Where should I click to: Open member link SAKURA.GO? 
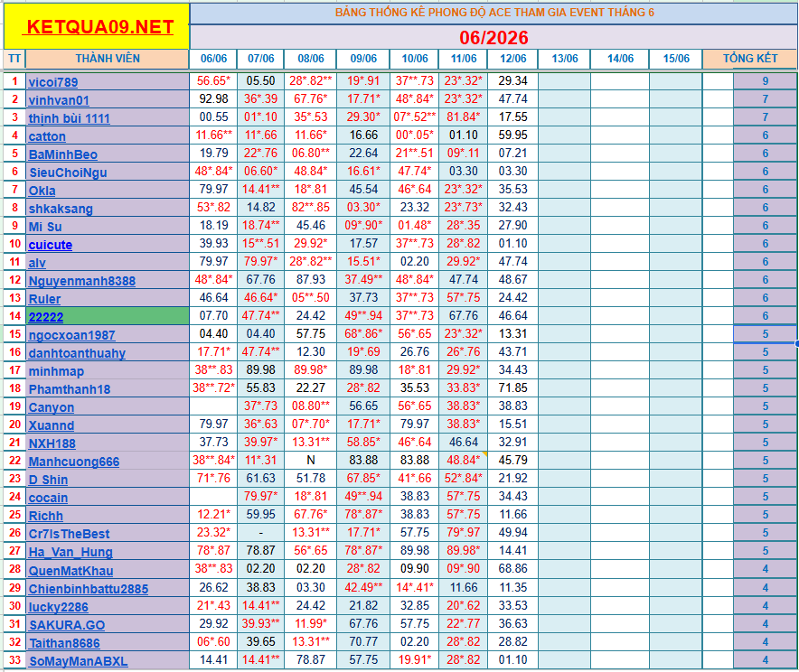pyautogui.click(x=67, y=625)
